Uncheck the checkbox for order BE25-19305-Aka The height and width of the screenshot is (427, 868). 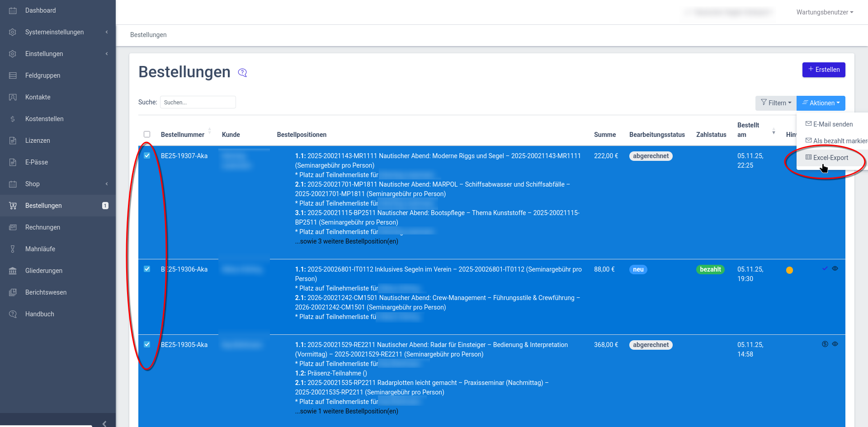coord(147,344)
